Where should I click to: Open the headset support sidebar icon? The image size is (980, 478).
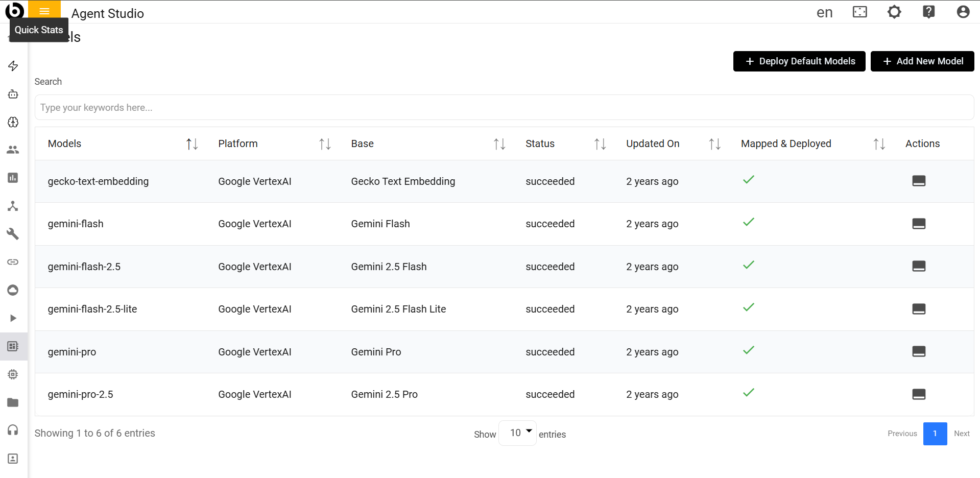(13, 430)
